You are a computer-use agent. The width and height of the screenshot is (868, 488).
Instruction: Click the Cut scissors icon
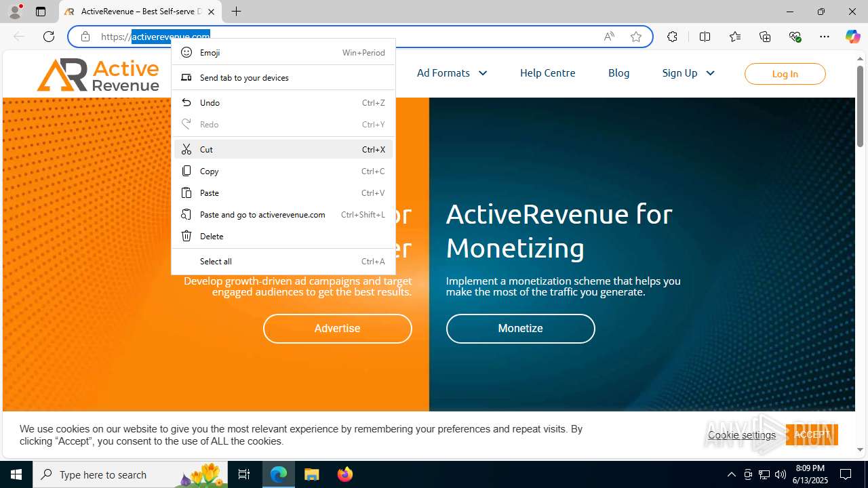point(186,149)
